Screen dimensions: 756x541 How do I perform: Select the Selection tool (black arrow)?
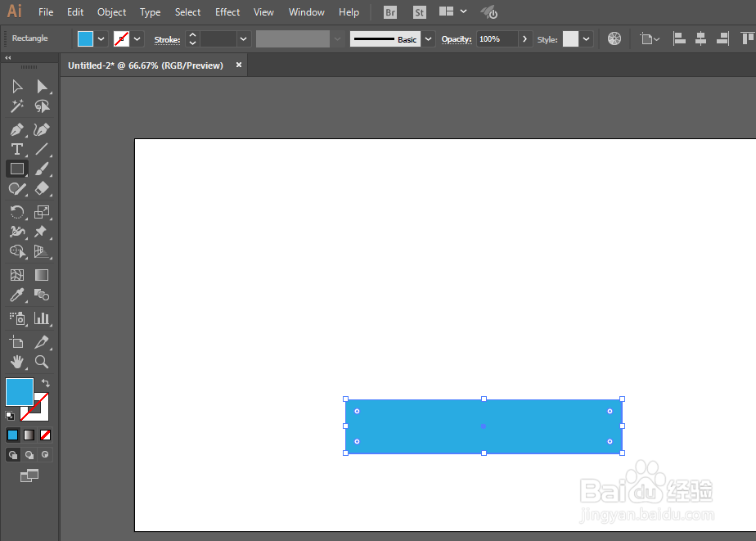coord(17,86)
